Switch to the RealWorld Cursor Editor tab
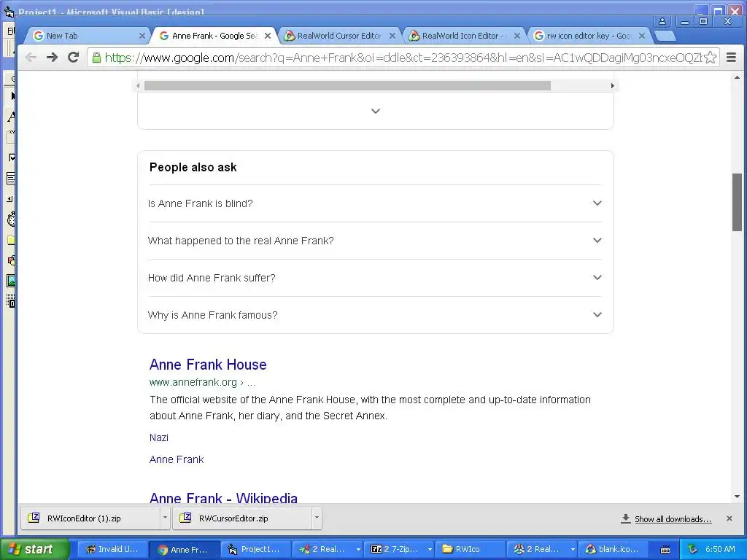 pos(339,36)
